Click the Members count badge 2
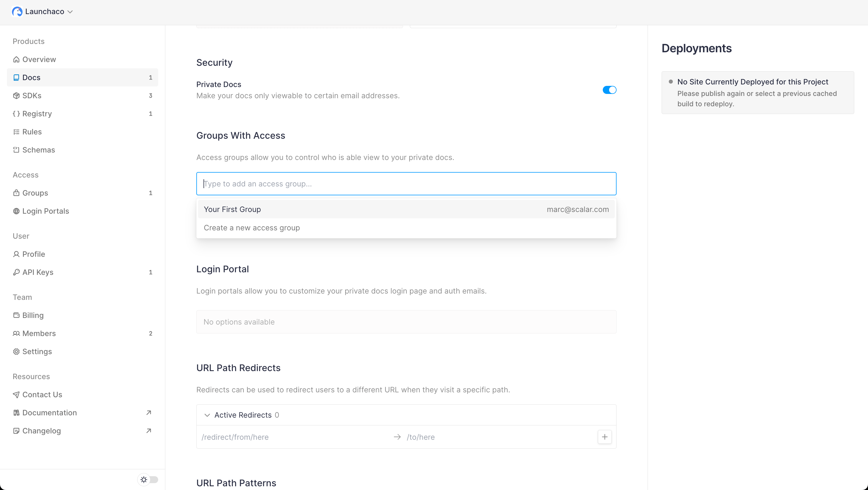The image size is (868, 490). [151, 333]
